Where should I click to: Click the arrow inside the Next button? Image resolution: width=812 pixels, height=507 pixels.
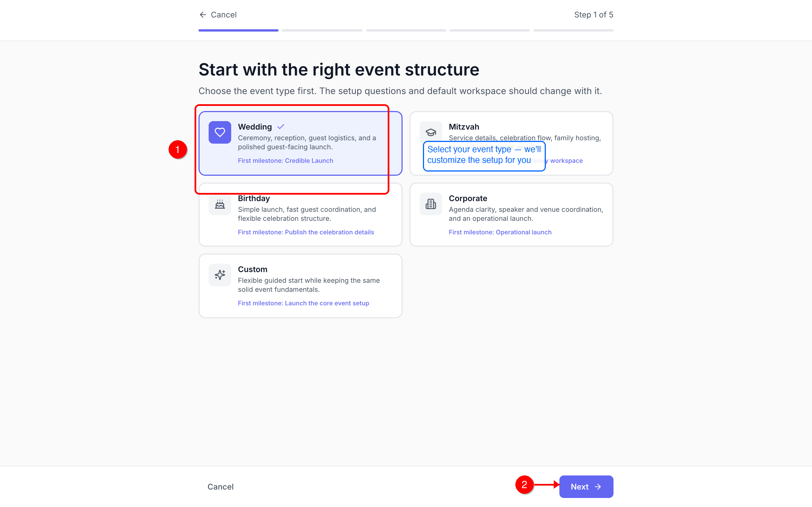click(x=598, y=486)
